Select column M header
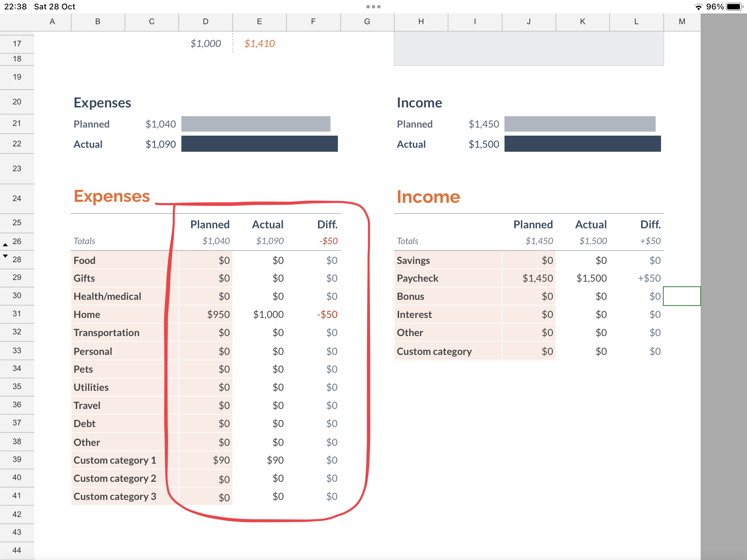 coord(682,21)
